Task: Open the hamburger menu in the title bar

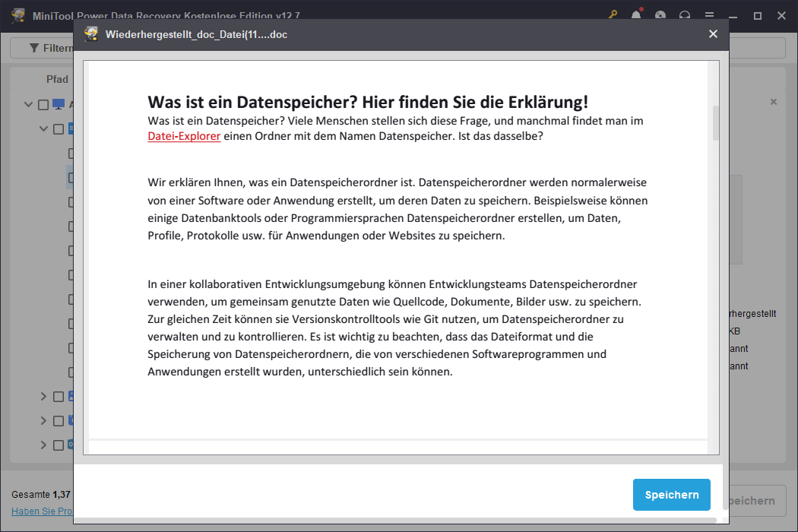Action: 710,15
